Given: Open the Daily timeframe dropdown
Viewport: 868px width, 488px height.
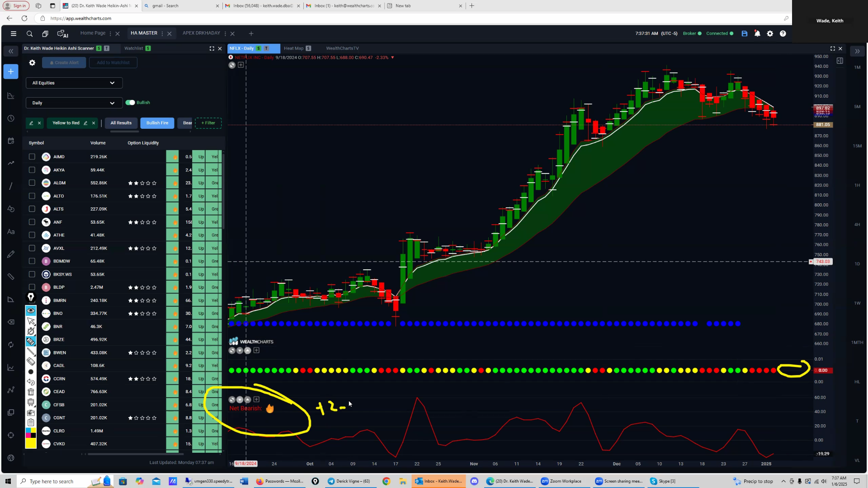Looking at the screenshot, I should pyautogui.click(x=74, y=103).
